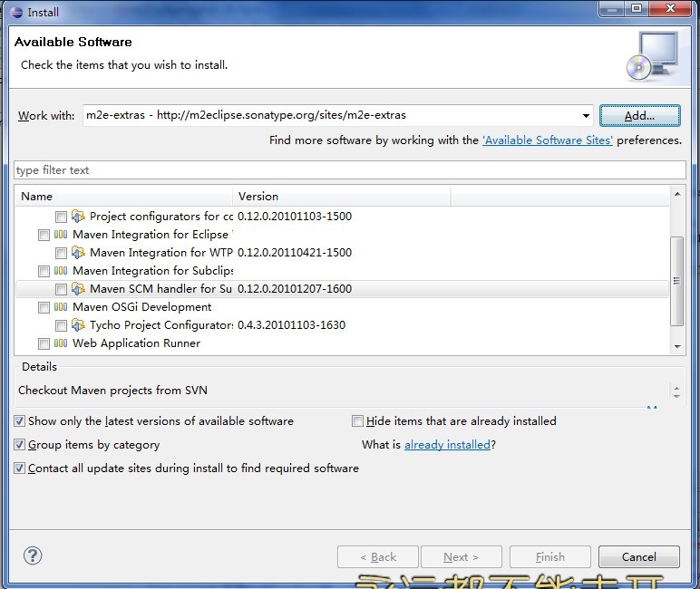Click Maven SCM handler feature icon
This screenshot has height=589, width=700.
pos(78,289)
